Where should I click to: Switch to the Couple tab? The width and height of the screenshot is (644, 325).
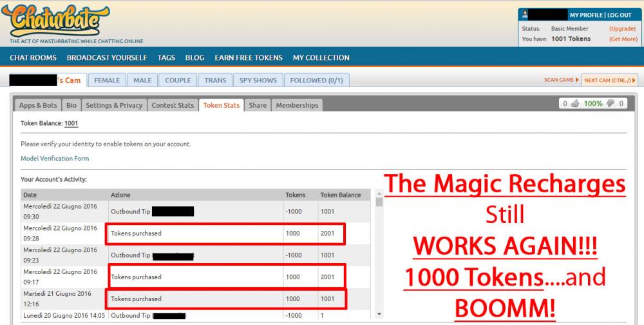pyautogui.click(x=178, y=80)
